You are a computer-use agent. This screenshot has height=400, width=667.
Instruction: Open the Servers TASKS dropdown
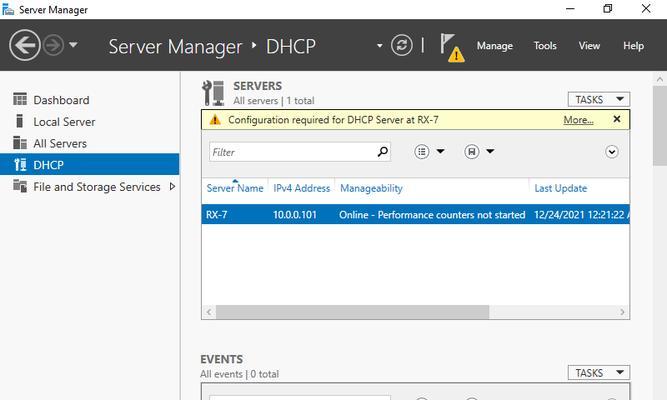click(599, 100)
